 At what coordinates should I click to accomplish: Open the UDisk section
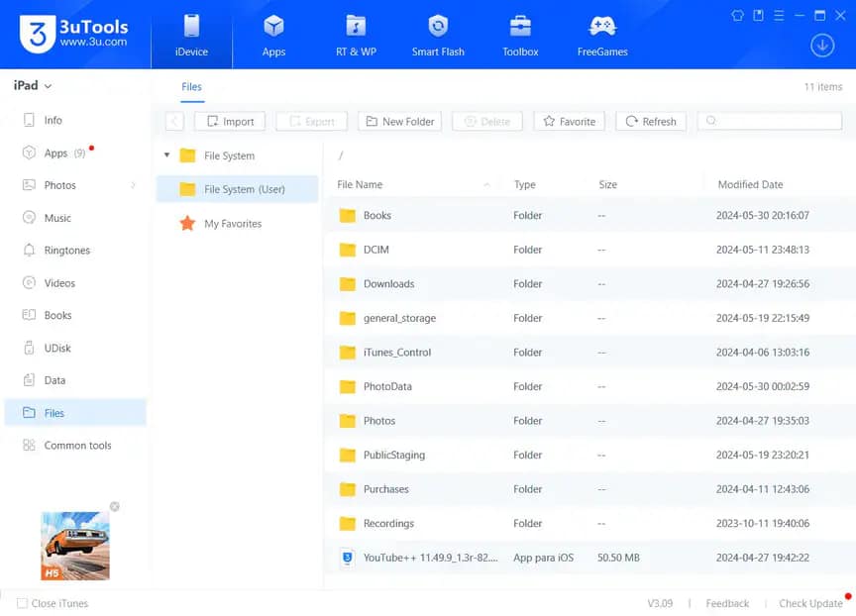[x=58, y=348]
